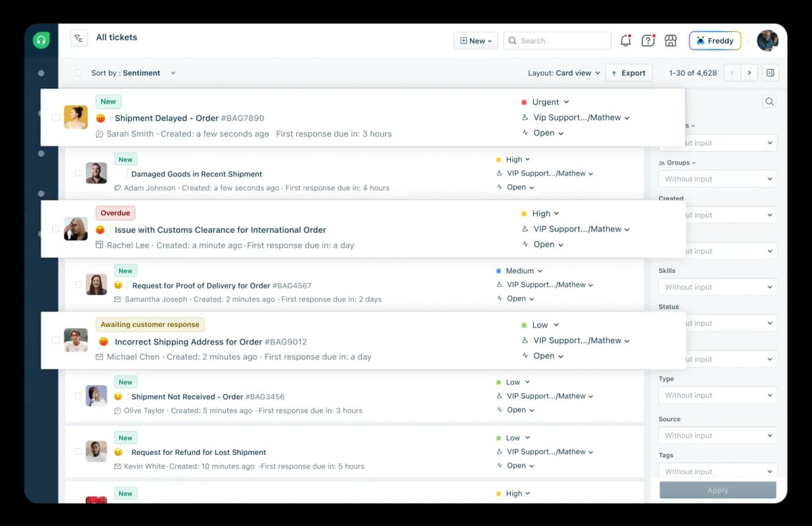Open the notifications bell icon
This screenshot has height=526, width=812.
(626, 41)
